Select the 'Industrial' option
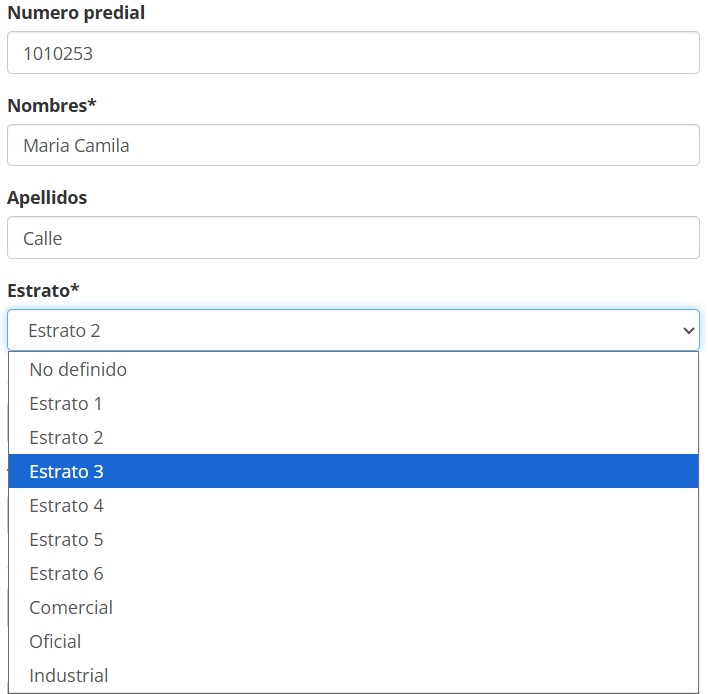 coord(68,676)
